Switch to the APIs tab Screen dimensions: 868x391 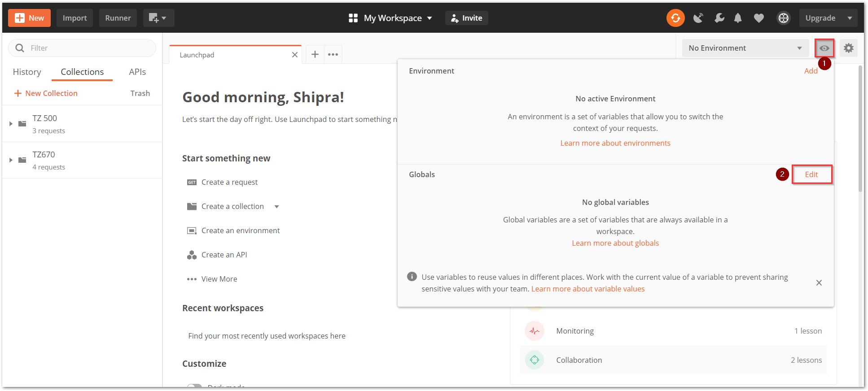tap(137, 72)
